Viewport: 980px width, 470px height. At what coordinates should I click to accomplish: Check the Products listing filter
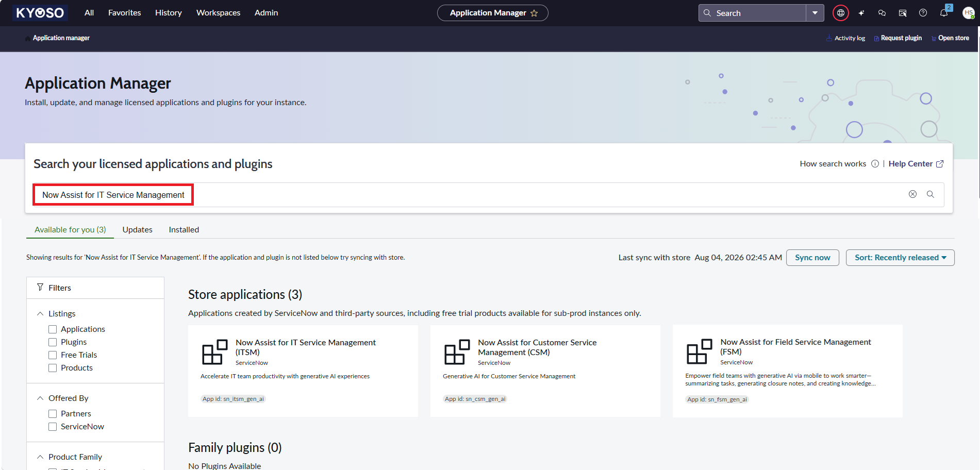pyautogui.click(x=53, y=368)
